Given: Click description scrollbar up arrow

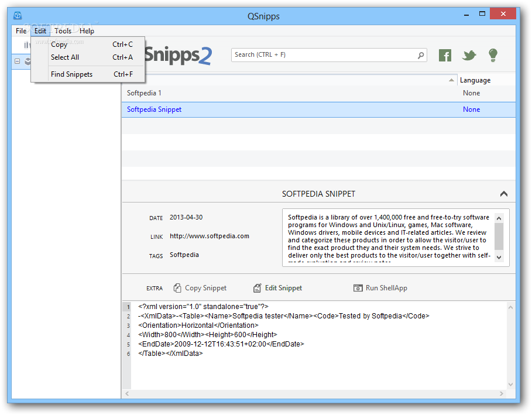Looking at the screenshot, I should click(x=499, y=218).
